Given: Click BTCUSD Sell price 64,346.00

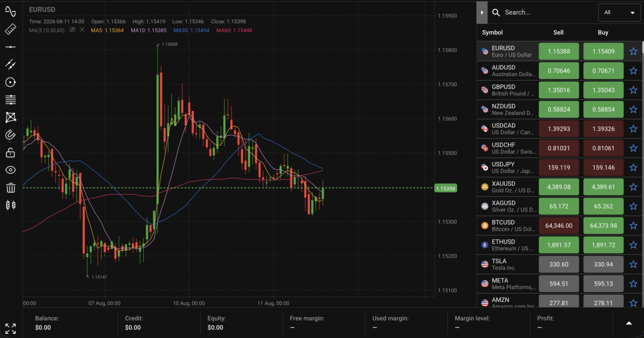Looking at the screenshot, I should [x=558, y=226].
